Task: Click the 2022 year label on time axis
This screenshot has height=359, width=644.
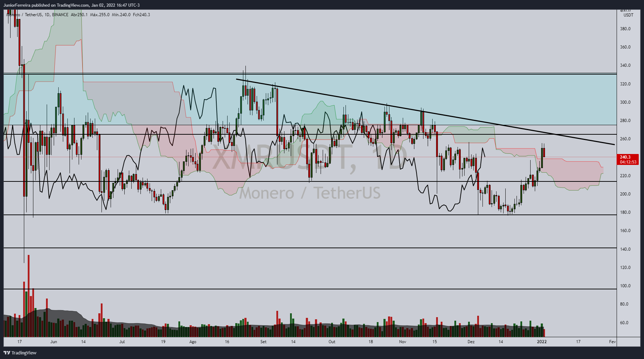Action: (x=542, y=342)
